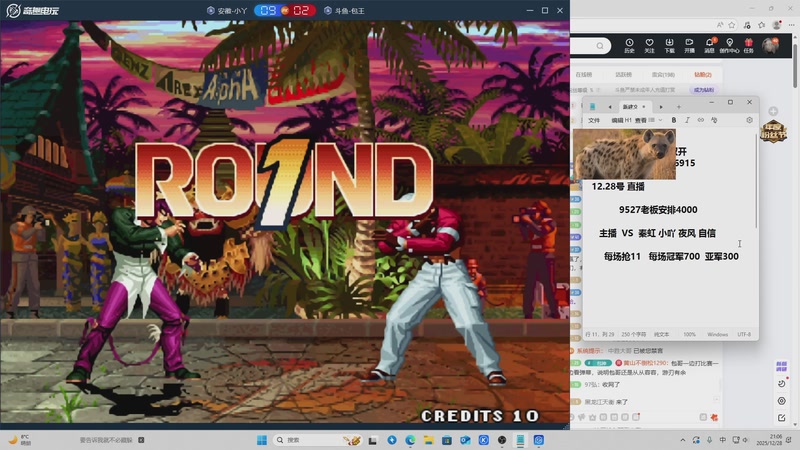
Task: Open the Windows Start menu
Action: pyautogui.click(x=262, y=440)
